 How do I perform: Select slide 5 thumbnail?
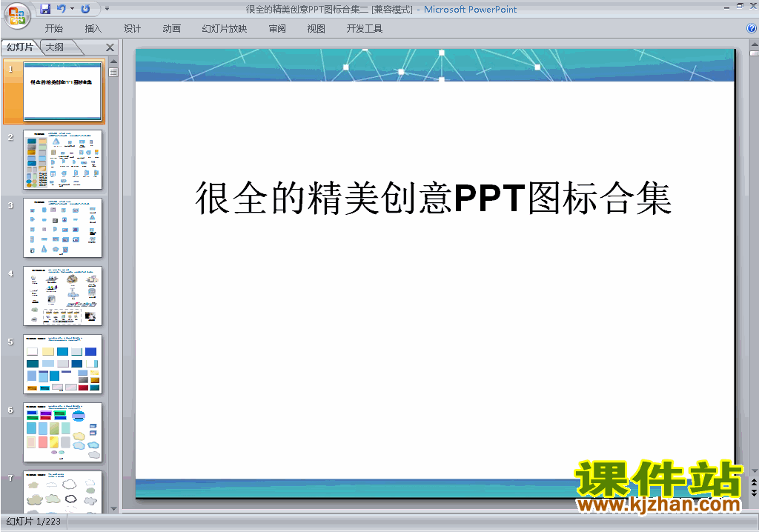point(62,364)
